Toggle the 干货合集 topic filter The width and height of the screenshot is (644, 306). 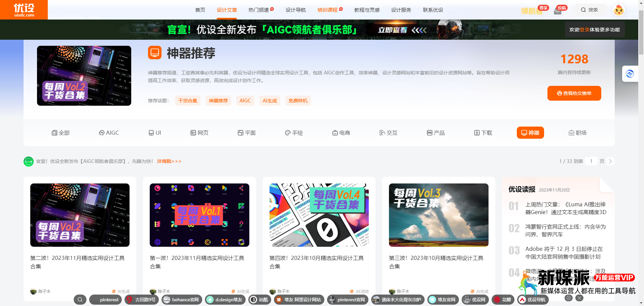pyautogui.click(x=187, y=100)
